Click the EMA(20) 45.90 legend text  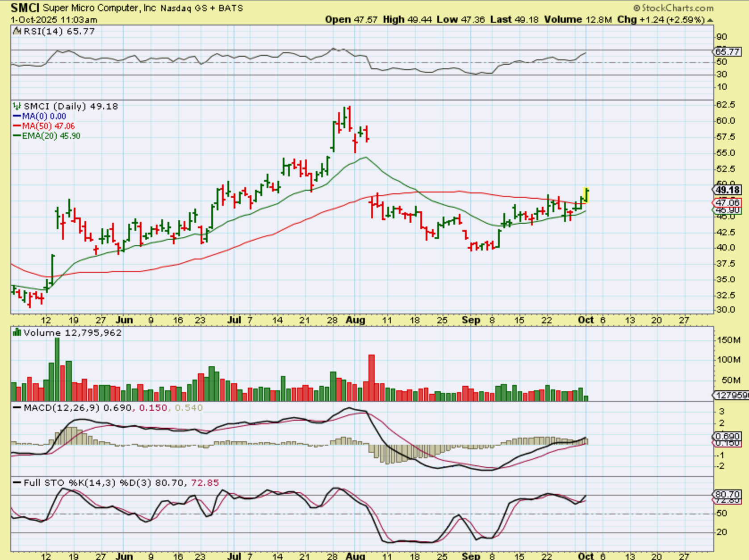click(x=51, y=136)
